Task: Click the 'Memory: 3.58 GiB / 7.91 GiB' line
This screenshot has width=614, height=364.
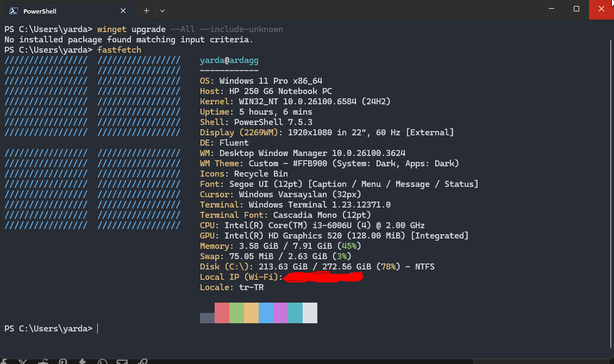Action: point(280,246)
